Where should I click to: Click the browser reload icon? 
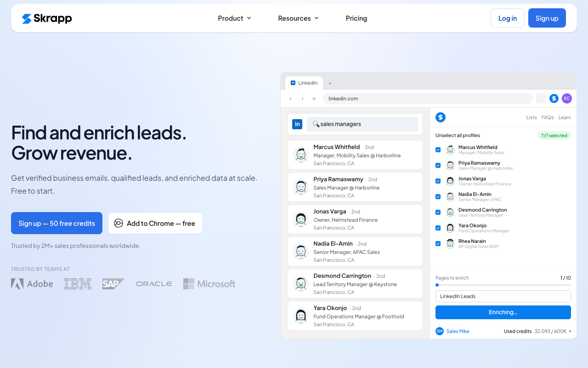[314, 98]
